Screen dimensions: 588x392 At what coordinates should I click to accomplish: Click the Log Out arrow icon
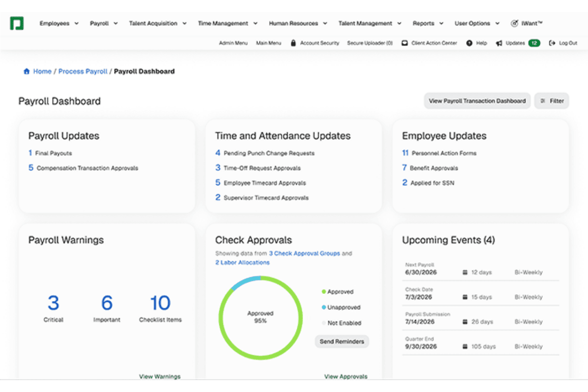click(x=552, y=43)
